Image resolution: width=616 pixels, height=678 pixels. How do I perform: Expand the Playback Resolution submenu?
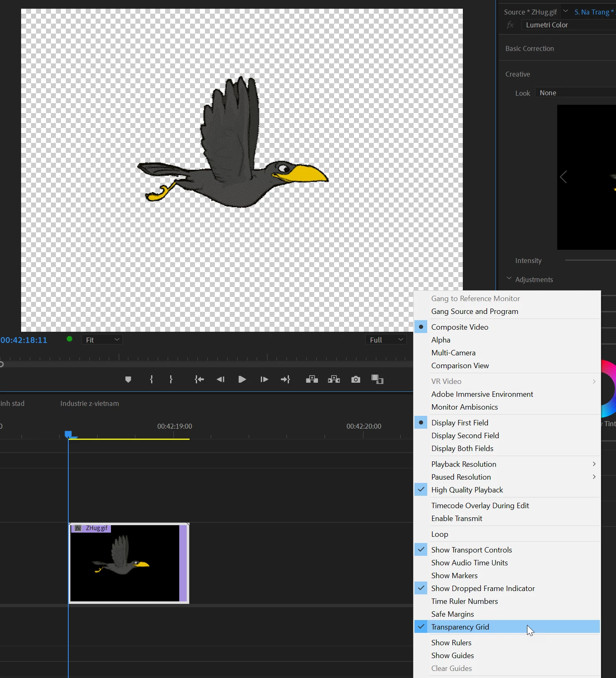464,464
